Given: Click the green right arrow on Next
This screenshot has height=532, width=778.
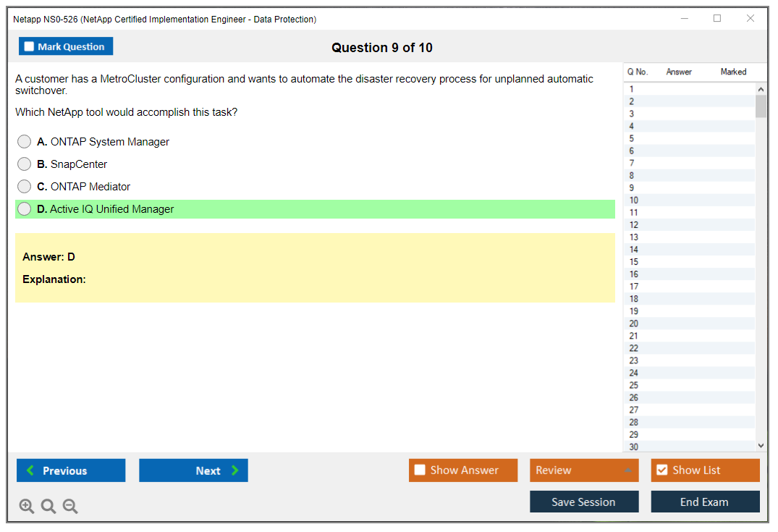Looking at the screenshot, I should coord(235,470).
